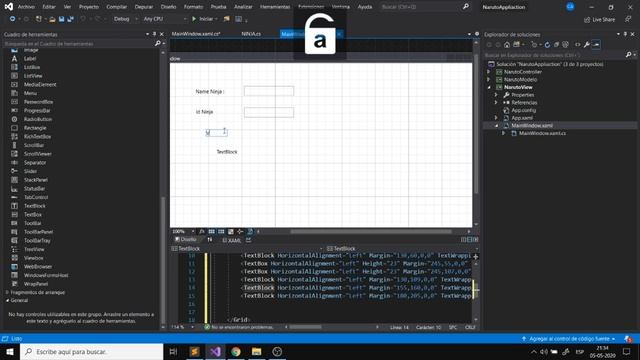Click the Collapse All icon in Solution Explorer
The image size is (640, 360).
point(556,44)
